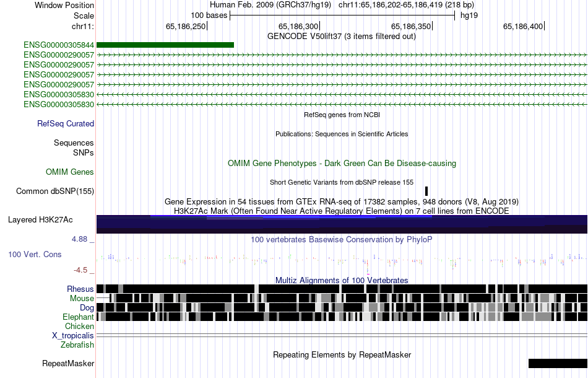
Task: Click Human Feb. 2009 (GRCh37/hg19) assembly text
Action: point(270,5)
